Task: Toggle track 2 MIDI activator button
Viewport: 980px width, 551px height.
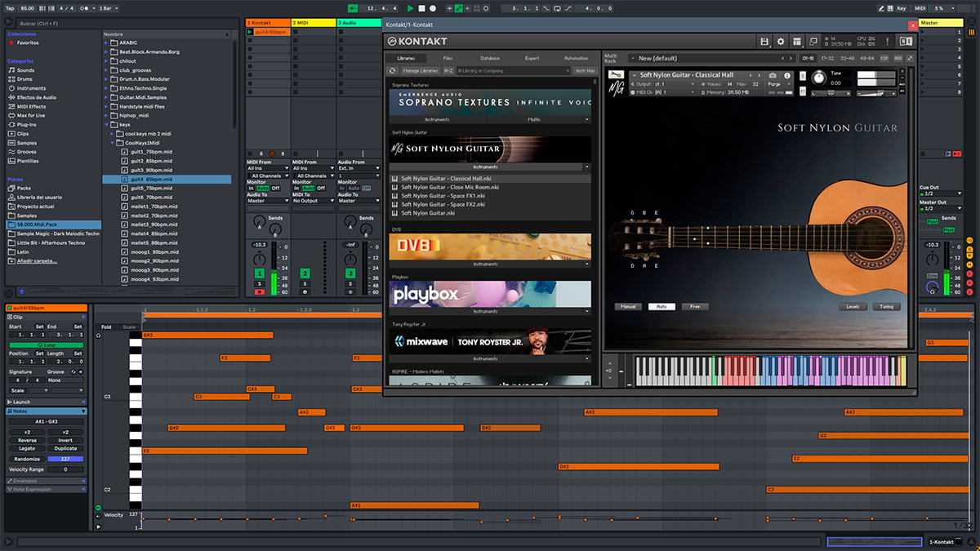Action: (305, 273)
